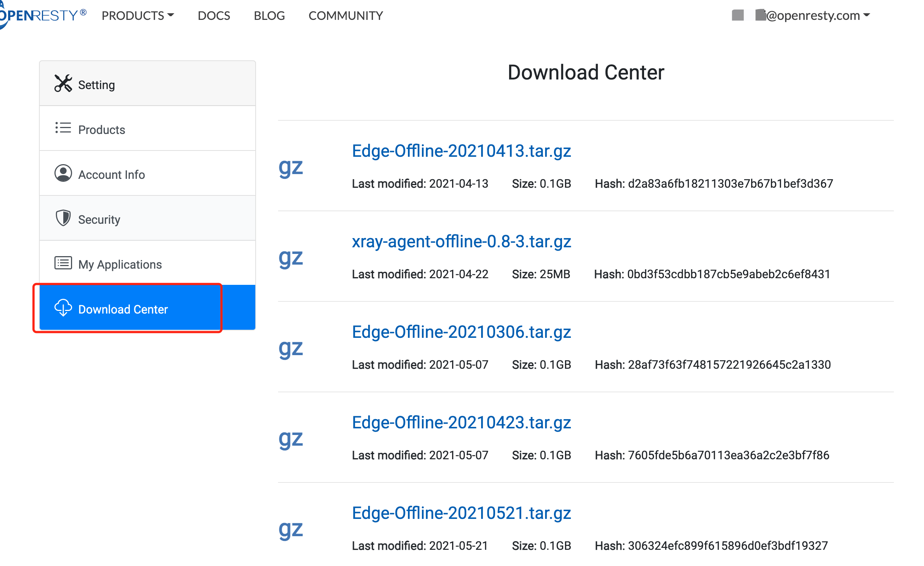Click gz icon for xray-agent-offline

point(291,258)
